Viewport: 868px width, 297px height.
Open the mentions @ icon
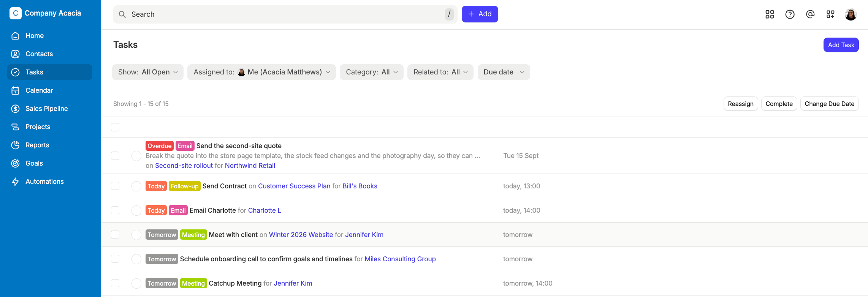pos(810,14)
